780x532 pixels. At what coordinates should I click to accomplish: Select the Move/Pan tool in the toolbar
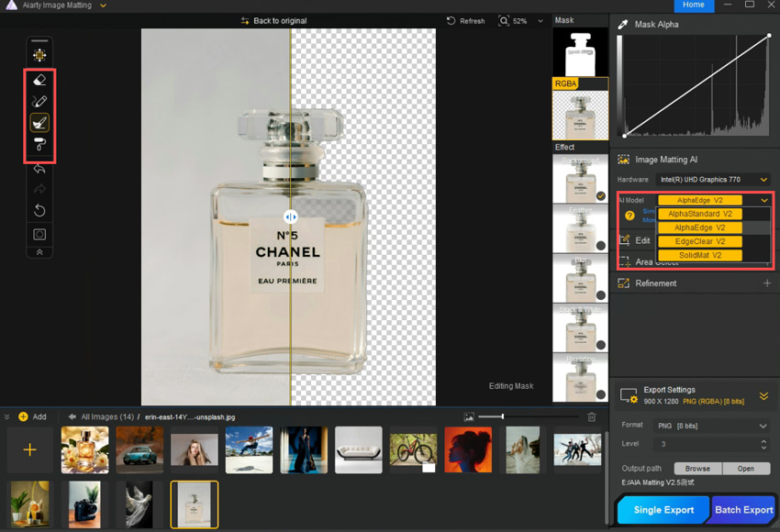coord(39,55)
